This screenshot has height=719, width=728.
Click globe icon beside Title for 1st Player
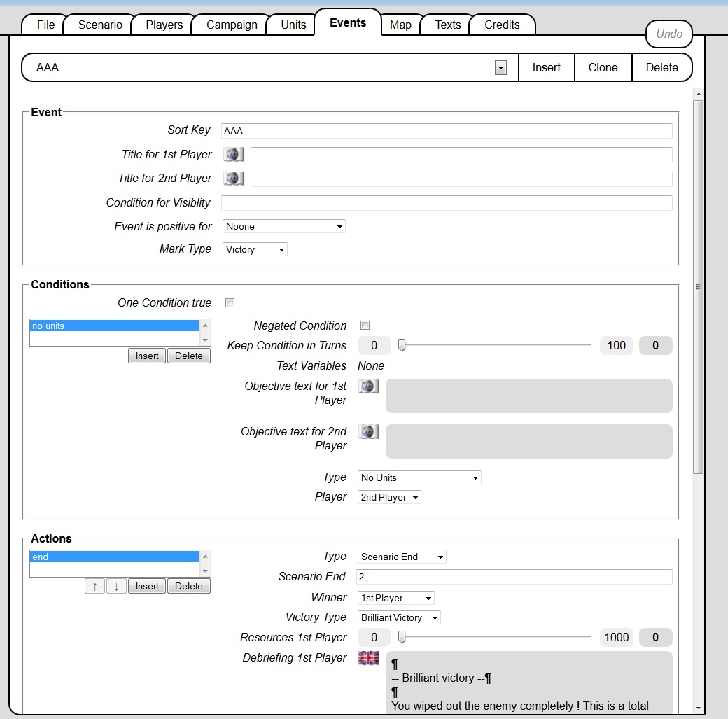(x=233, y=154)
